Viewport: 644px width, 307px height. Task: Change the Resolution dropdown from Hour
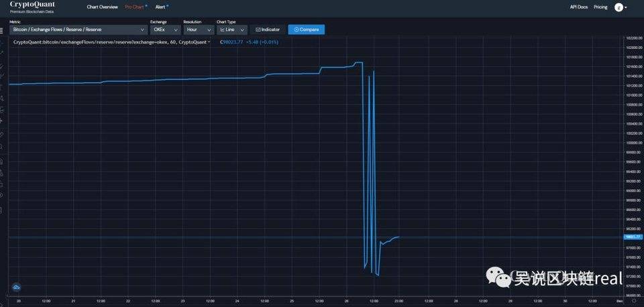coord(199,29)
